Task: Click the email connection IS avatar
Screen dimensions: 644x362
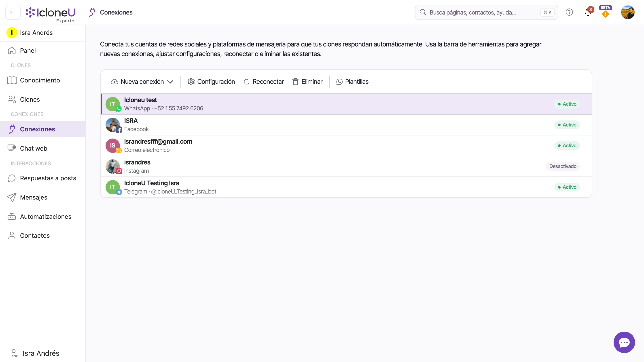Action: point(113,146)
